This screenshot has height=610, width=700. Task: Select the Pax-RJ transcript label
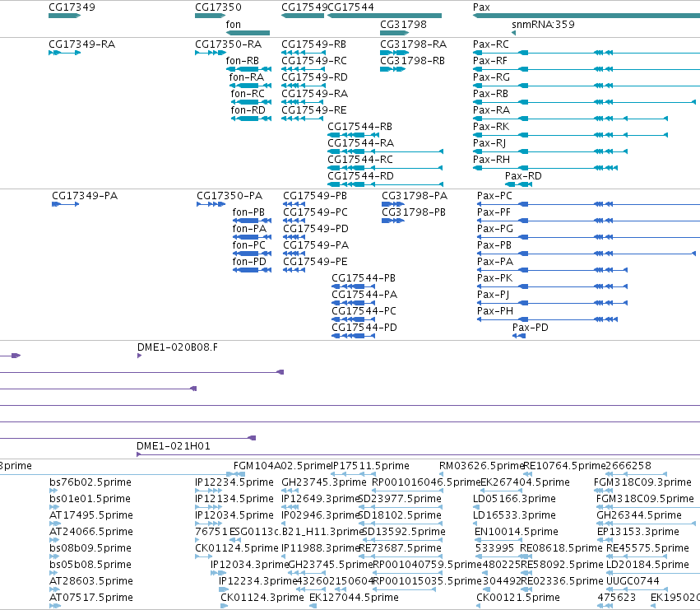tap(489, 143)
